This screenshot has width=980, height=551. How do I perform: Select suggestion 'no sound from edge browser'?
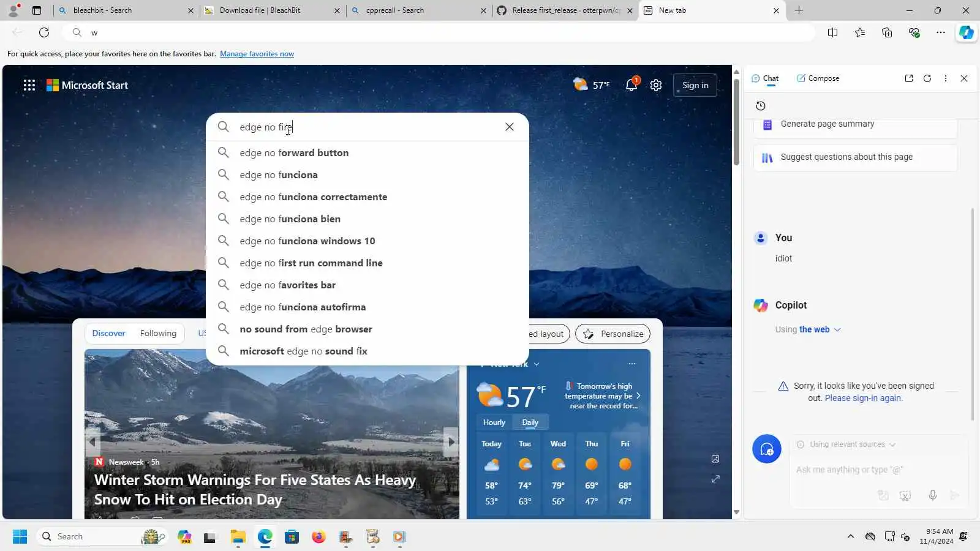pyautogui.click(x=367, y=329)
